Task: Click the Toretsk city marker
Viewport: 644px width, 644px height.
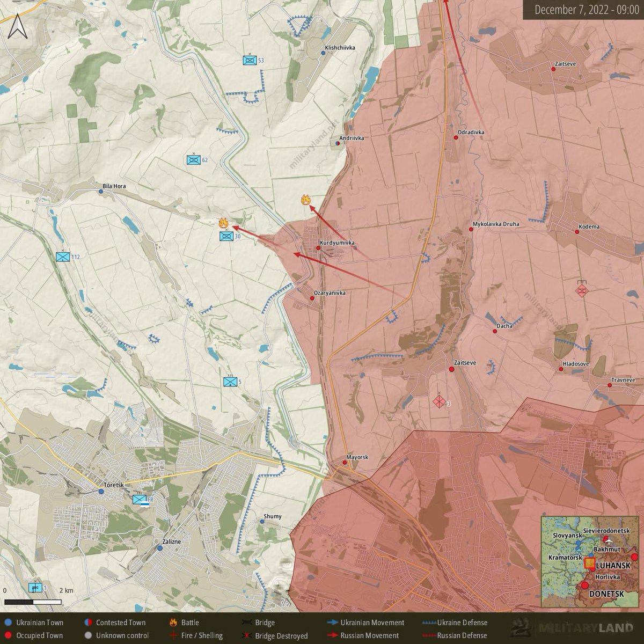Action: 101,491
